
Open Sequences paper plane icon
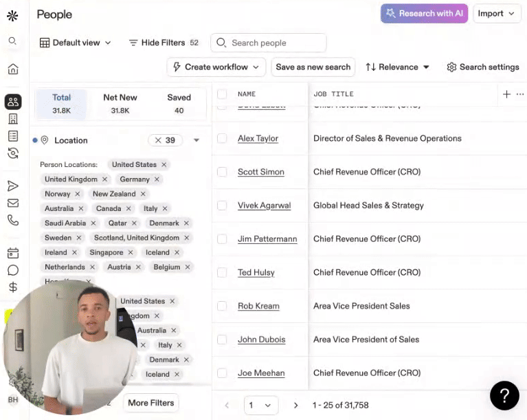pyautogui.click(x=13, y=186)
